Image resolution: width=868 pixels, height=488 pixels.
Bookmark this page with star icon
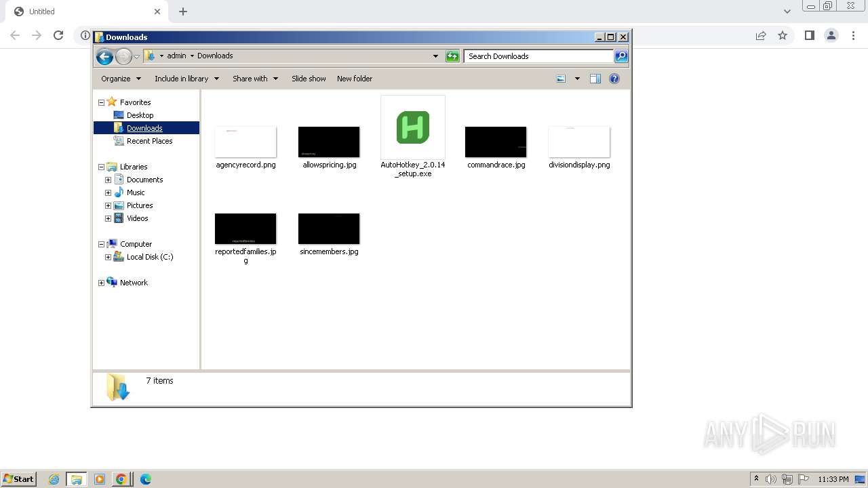(783, 35)
